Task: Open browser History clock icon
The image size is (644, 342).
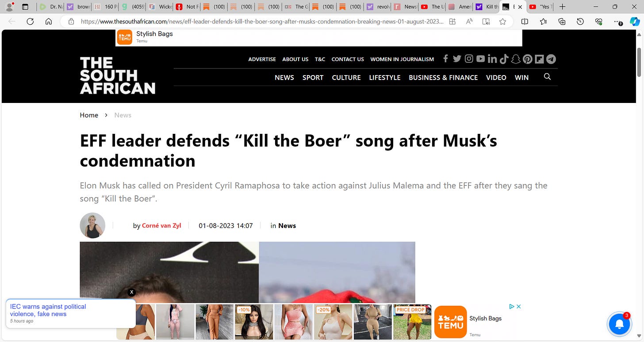Action: tap(580, 21)
